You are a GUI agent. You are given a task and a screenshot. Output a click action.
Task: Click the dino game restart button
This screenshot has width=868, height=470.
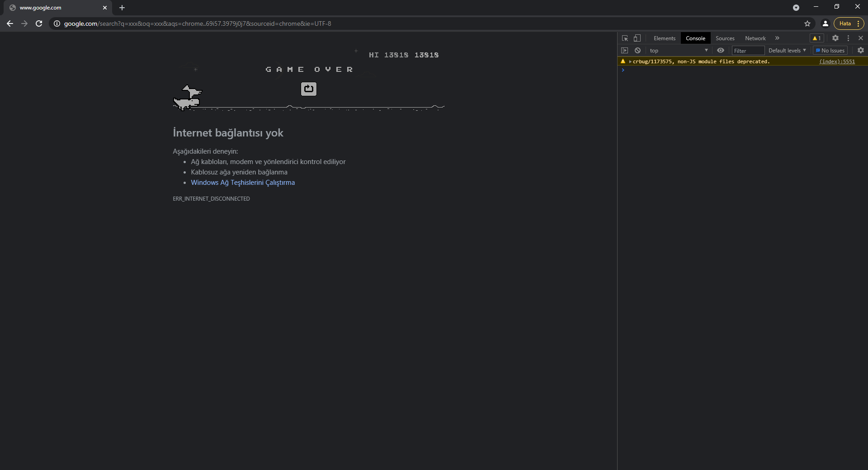309,89
